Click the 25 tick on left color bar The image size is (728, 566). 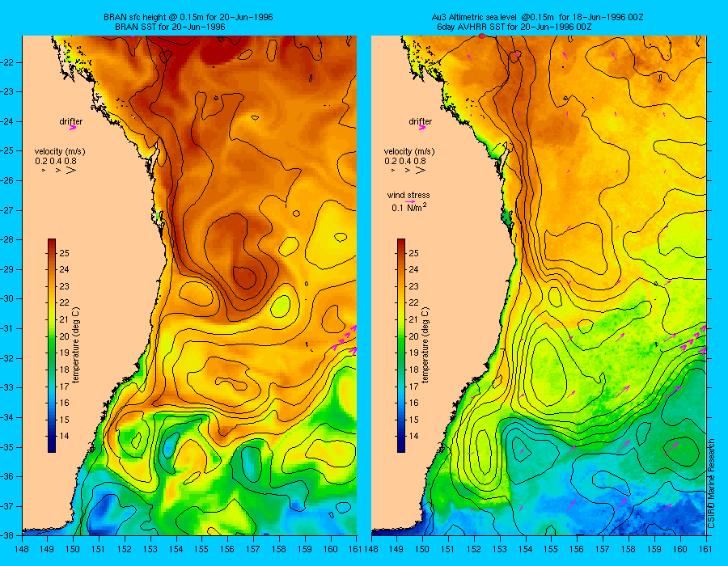(64, 253)
